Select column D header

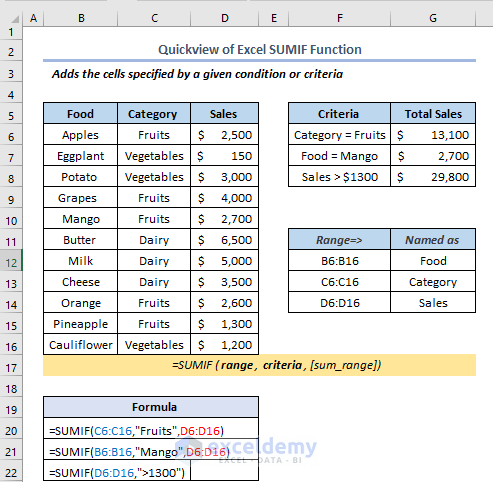[225, 18]
